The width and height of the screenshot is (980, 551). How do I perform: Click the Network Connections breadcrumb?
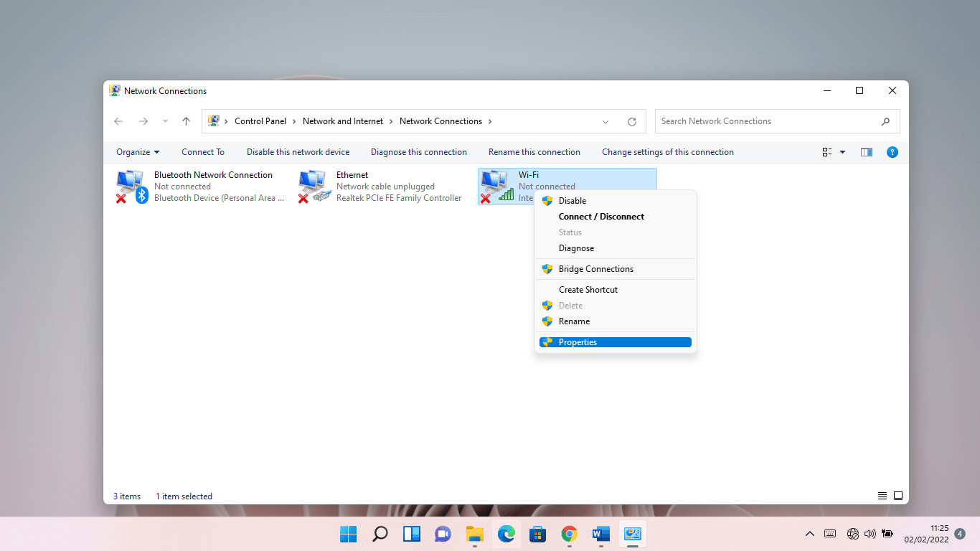pos(440,121)
